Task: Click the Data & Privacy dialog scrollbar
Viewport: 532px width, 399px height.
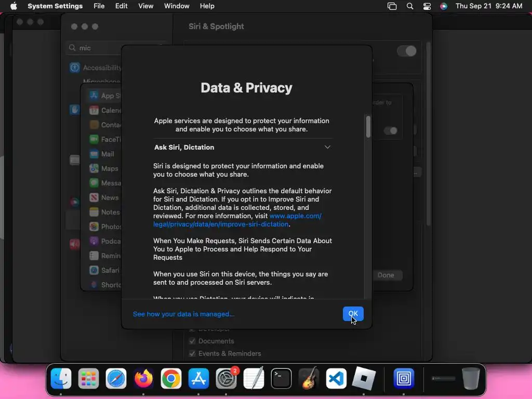Action: [x=368, y=127]
